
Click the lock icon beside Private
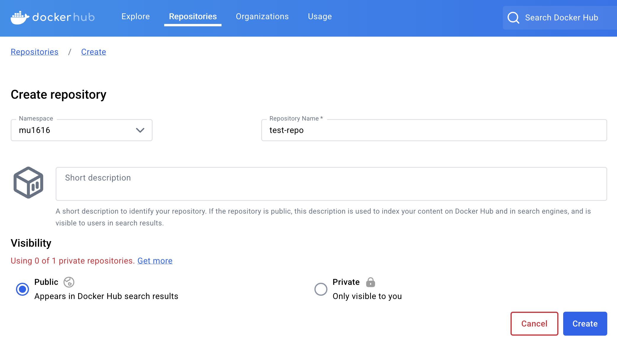coord(370,282)
